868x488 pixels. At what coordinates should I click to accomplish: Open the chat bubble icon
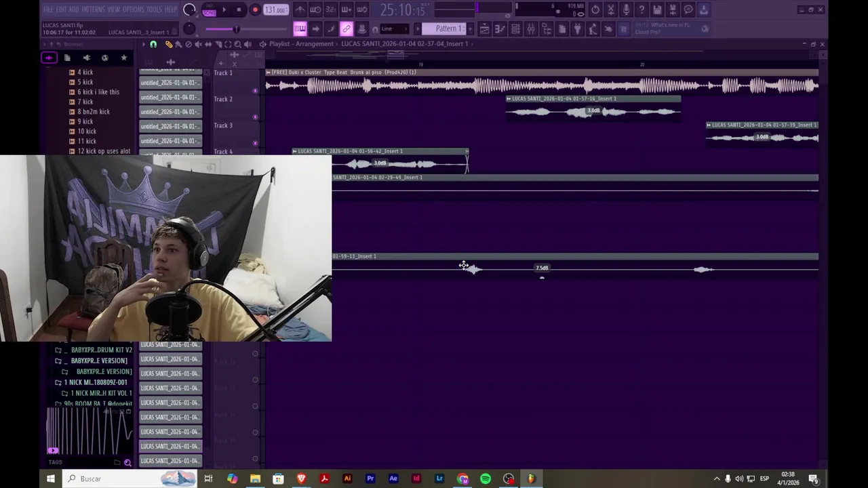point(688,9)
